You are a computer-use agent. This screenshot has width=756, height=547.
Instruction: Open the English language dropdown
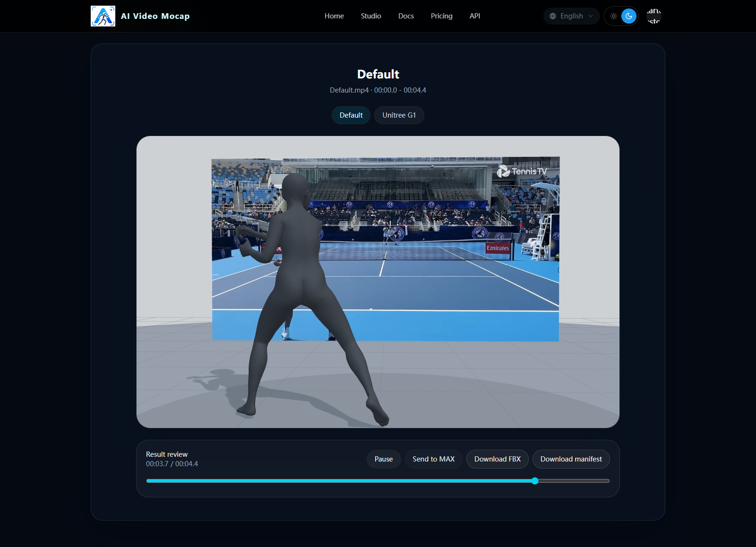[x=571, y=16]
